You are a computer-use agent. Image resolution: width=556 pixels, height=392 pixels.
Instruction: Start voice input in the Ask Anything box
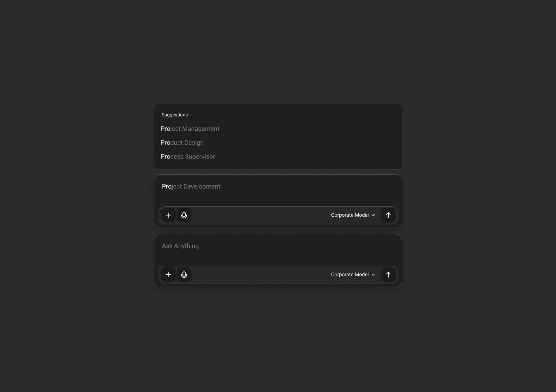coord(184,275)
